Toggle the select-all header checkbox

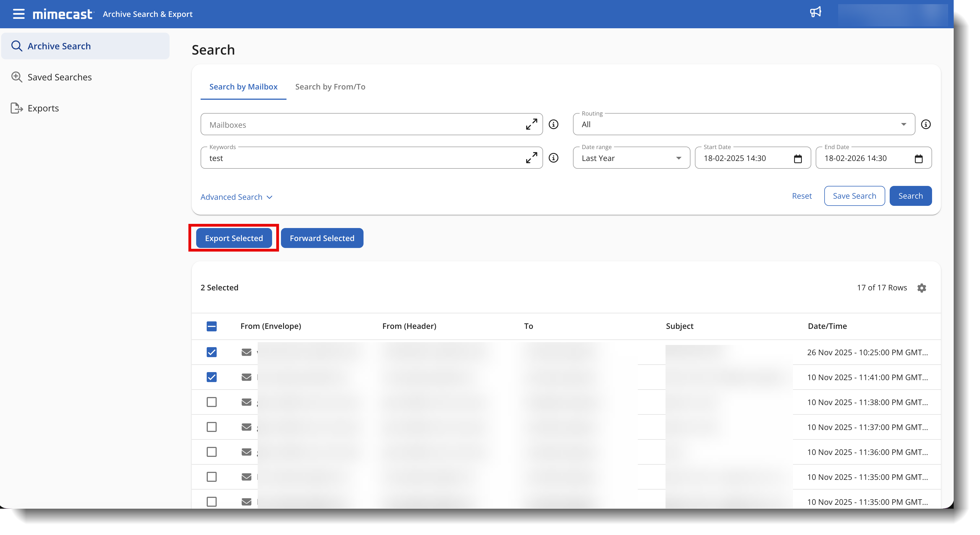[211, 326]
